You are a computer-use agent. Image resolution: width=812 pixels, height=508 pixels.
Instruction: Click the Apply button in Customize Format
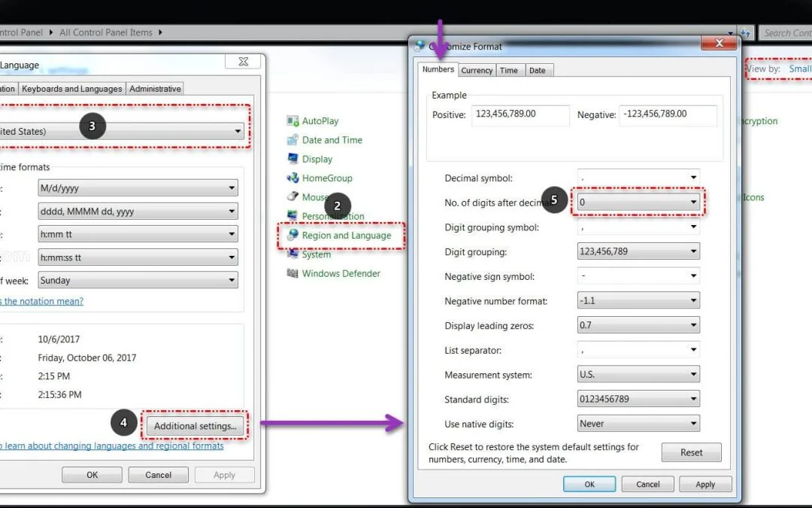point(704,484)
